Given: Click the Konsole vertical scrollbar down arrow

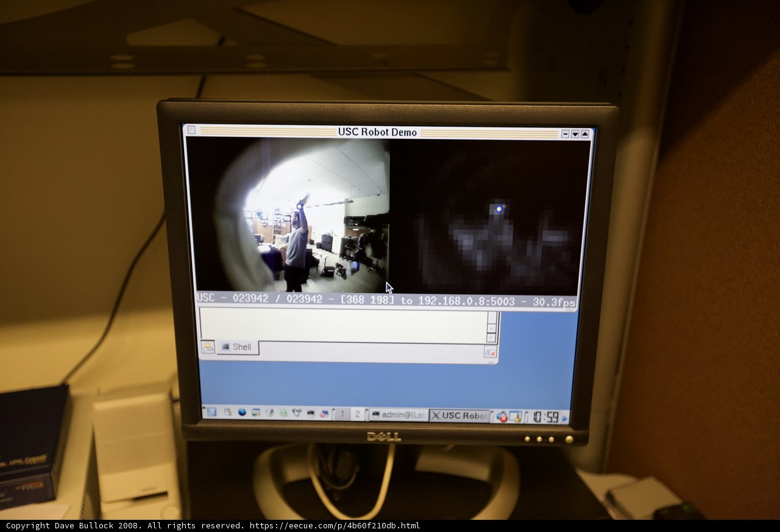Looking at the screenshot, I should click(x=491, y=338).
